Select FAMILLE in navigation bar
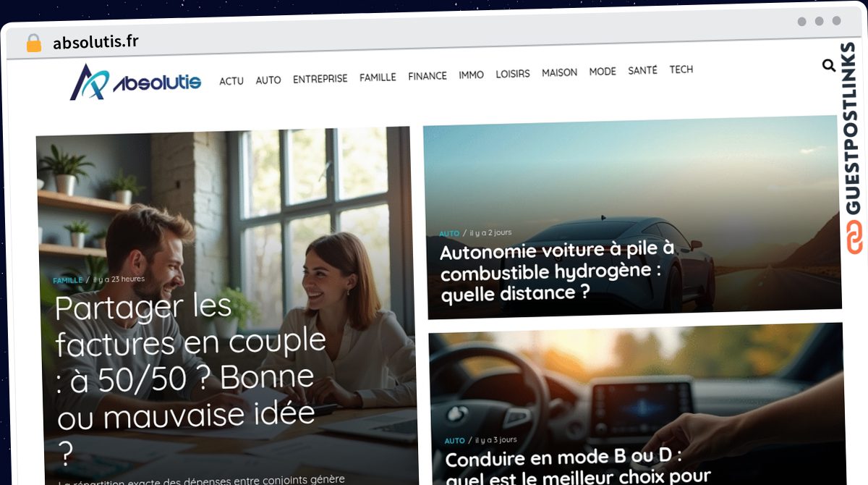 click(x=378, y=77)
